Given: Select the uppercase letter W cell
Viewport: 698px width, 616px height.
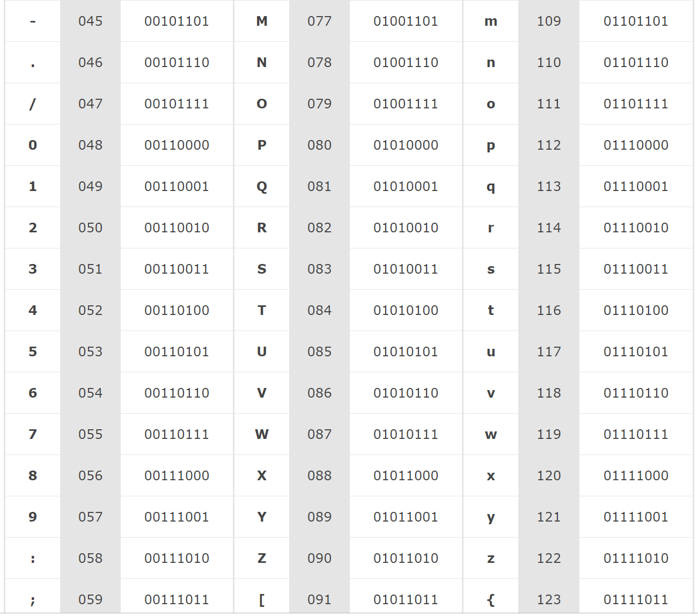Looking at the screenshot, I should pos(262,435).
